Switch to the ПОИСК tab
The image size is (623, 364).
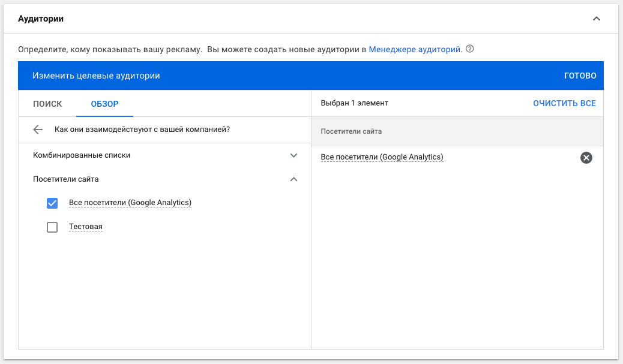47,104
